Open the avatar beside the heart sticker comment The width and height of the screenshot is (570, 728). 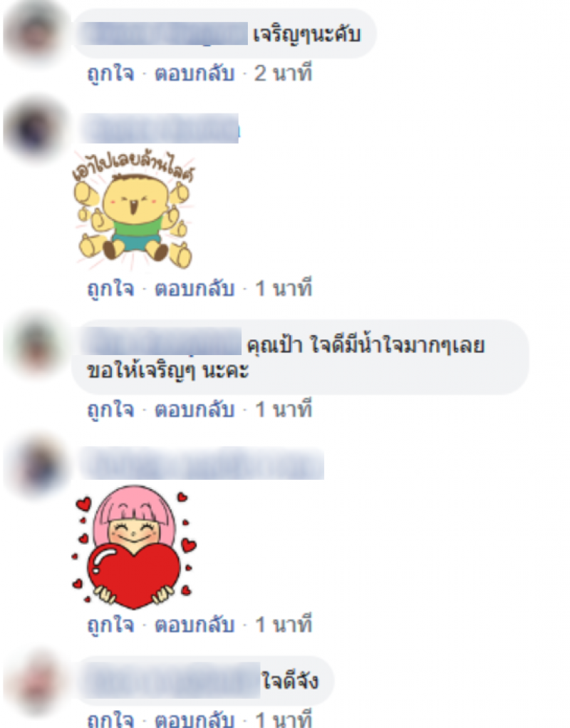[x=37, y=466]
